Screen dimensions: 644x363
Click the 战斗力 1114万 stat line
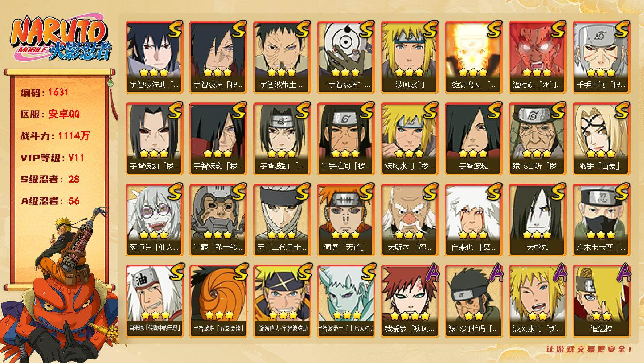(55, 136)
